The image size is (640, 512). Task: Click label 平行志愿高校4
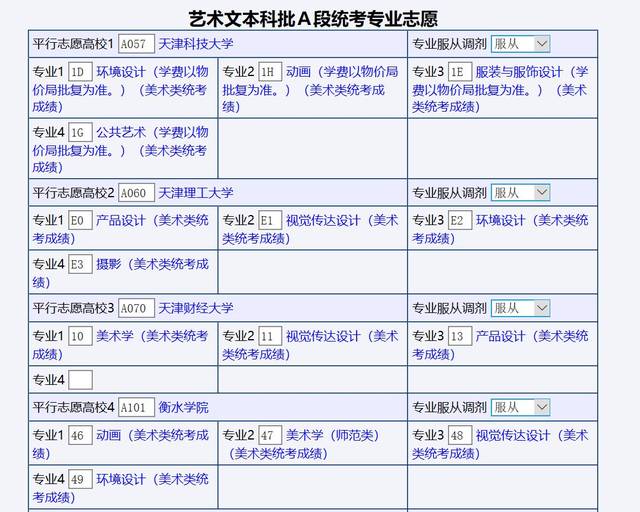[73, 407]
